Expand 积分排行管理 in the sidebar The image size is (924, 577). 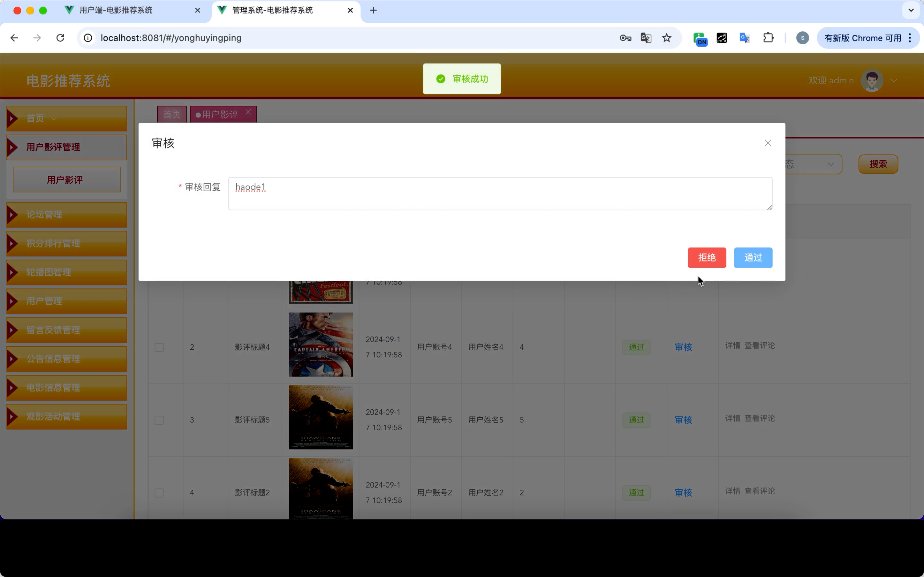tap(66, 244)
